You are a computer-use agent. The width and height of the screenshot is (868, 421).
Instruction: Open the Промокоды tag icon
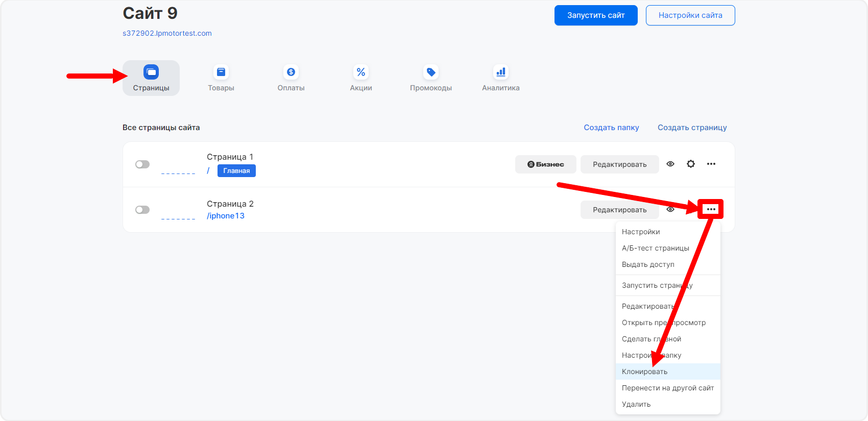point(431,72)
